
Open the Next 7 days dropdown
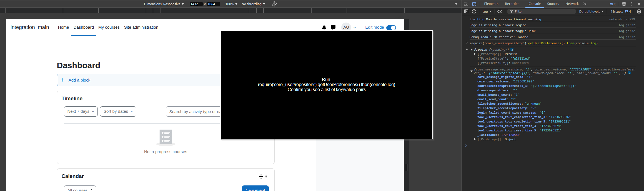pos(81,111)
